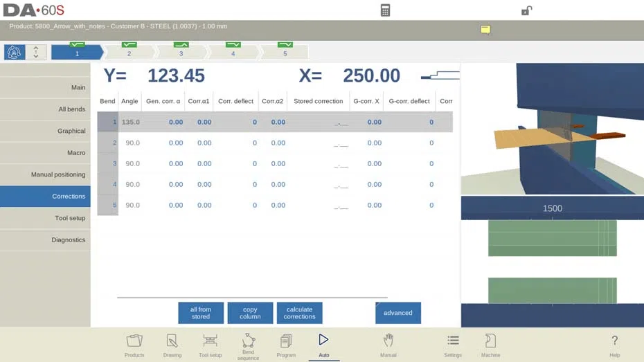This screenshot has width=644, height=362.
Task: Open the Drawing mode icon
Action: click(172, 345)
